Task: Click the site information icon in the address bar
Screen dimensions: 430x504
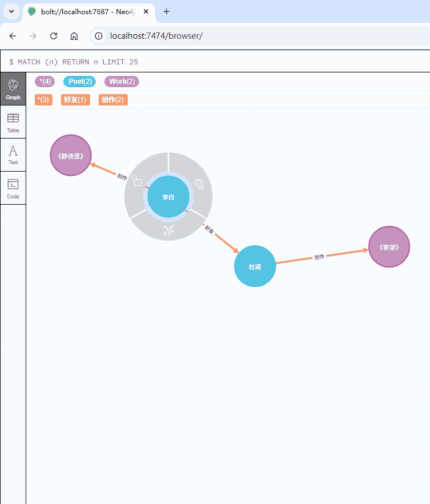Action: point(99,36)
